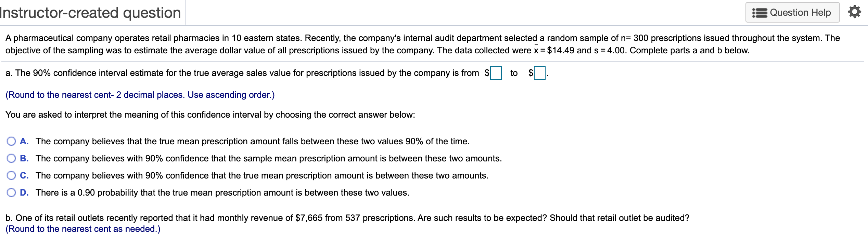Click the first confidence interval answer box

[x=496, y=74]
